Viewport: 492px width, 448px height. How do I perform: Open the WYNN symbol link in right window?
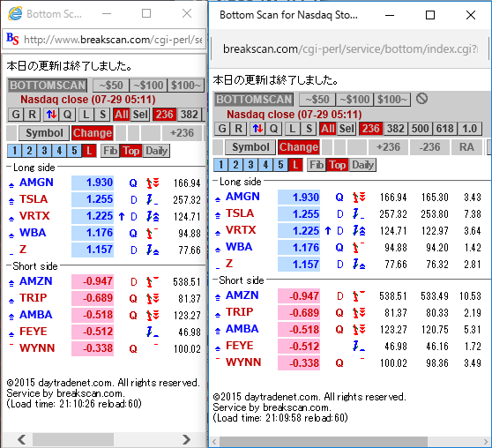[x=243, y=362]
